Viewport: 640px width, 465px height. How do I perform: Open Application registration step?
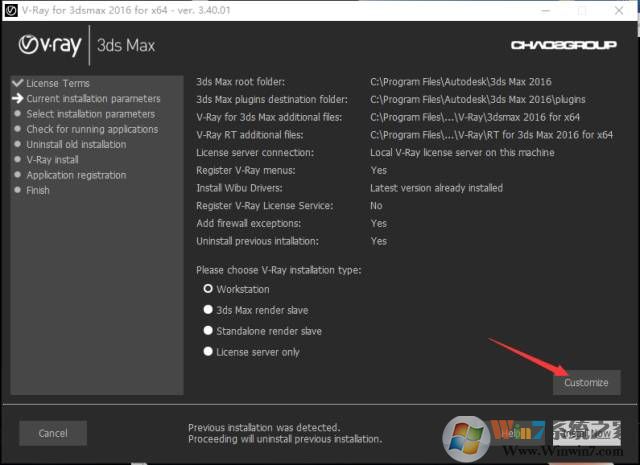(76, 175)
